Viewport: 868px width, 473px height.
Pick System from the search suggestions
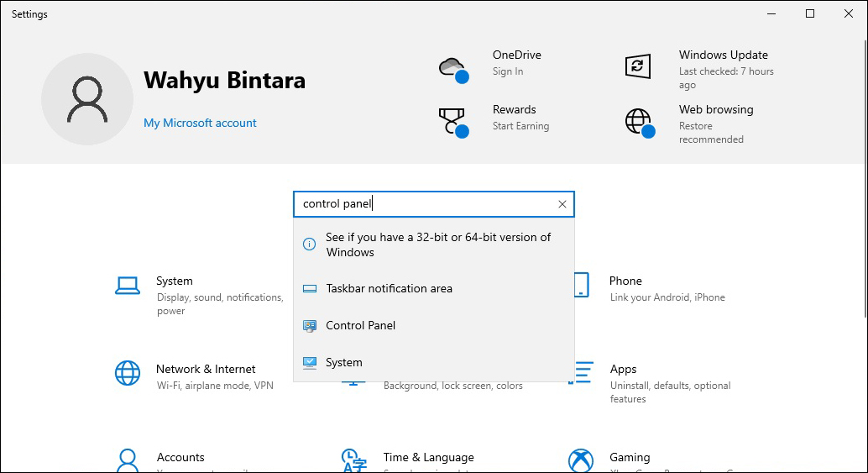point(434,363)
